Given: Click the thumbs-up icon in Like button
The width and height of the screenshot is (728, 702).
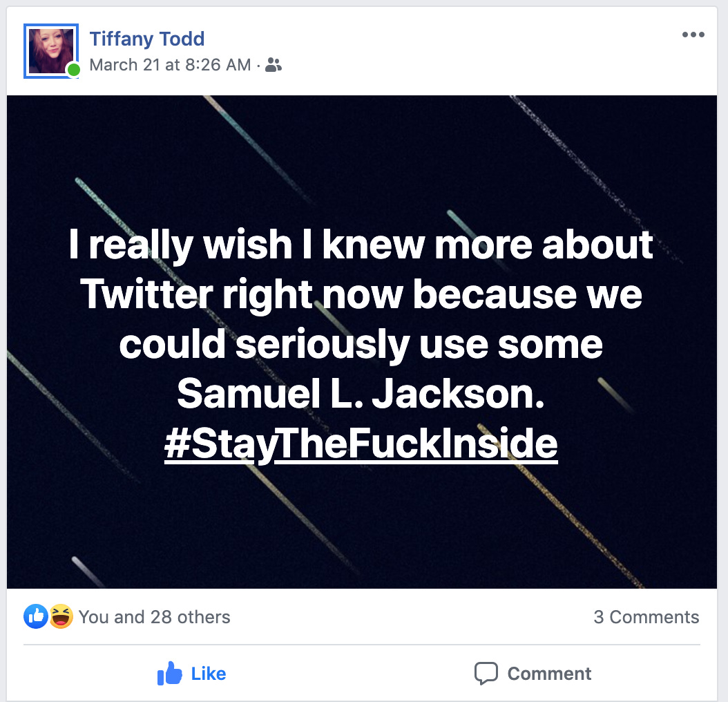Looking at the screenshot, I should pyautogui.click(x=170, y=673).
